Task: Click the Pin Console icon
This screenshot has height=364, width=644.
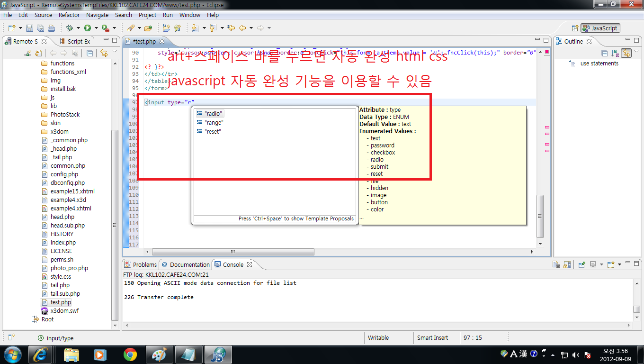Action: (x=582, y=264)
